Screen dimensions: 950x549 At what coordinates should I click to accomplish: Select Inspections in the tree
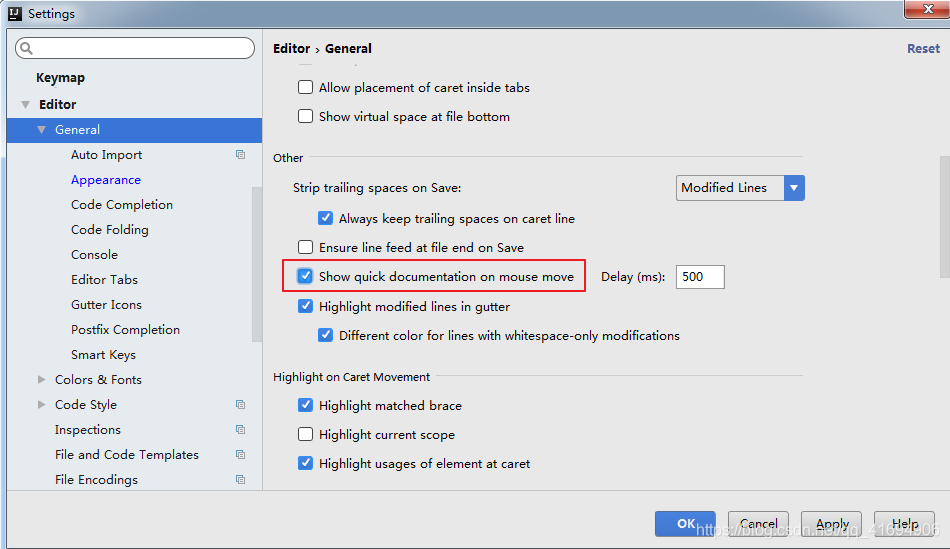pyautogui.click(x=88, y=430)
